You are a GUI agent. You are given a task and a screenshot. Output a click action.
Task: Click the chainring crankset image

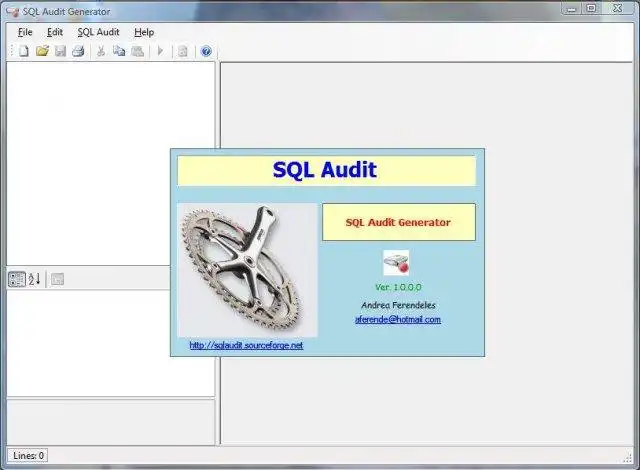click(247, 270)
